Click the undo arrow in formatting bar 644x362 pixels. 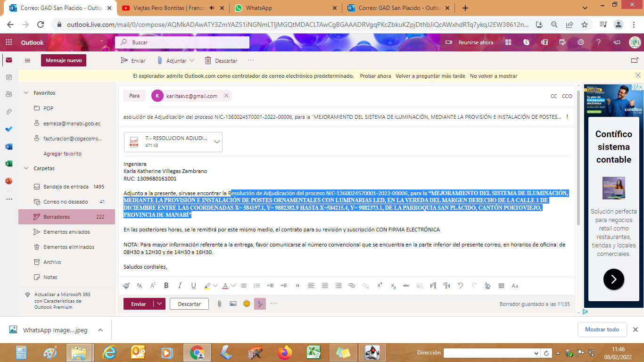(461, 286)
